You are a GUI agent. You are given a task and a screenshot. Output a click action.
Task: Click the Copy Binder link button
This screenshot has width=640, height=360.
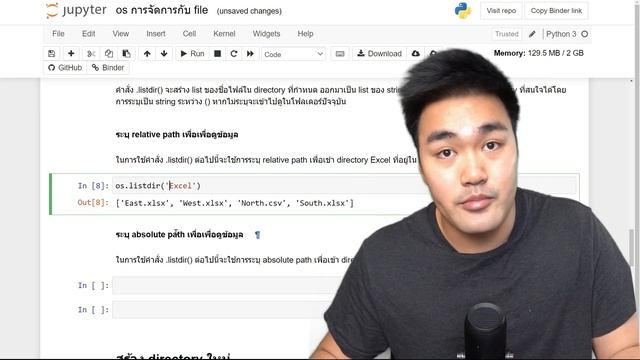pos(556,11)
